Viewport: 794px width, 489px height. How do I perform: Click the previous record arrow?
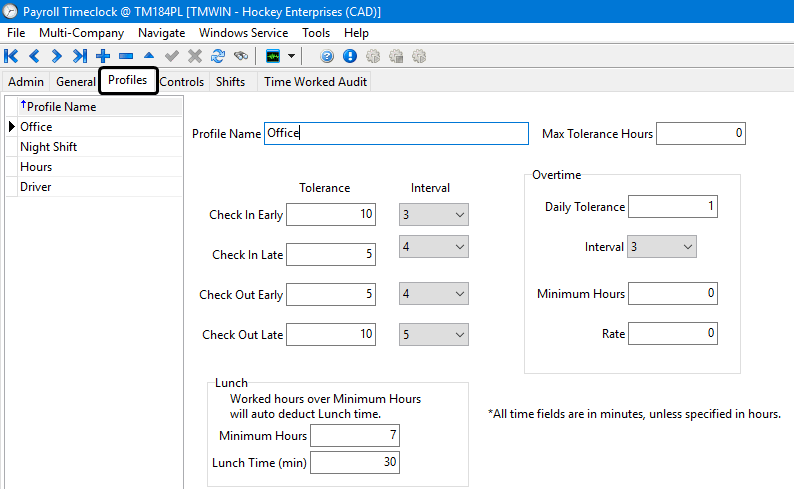[34, 56]
